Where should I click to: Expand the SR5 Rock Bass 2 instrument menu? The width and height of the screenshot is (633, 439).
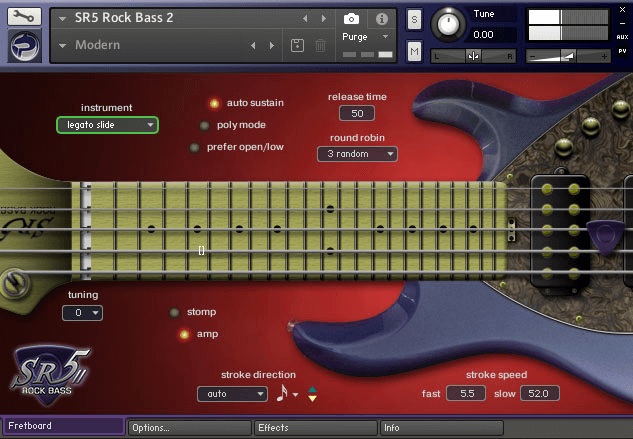pyautogui.click(x=63, y=19)
